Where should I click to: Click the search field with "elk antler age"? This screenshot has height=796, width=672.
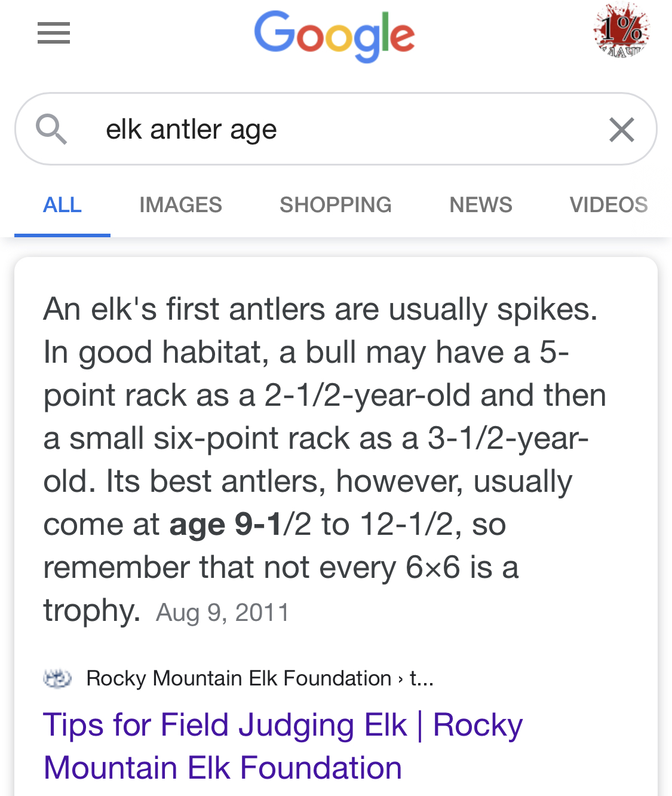click(x=336, y=129)
